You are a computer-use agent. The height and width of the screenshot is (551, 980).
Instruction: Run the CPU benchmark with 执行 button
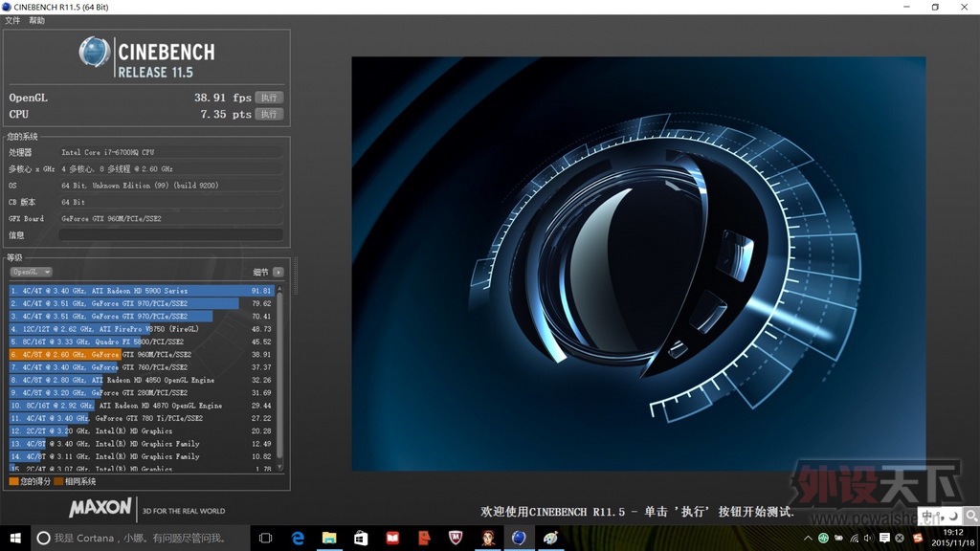coord(269,115)
